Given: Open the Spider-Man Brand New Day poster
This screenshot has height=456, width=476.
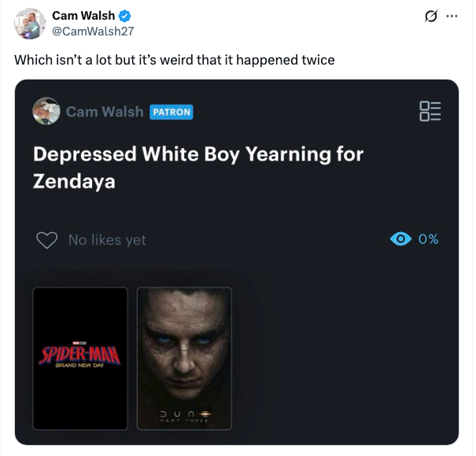Looking at the screenshot, I should pos(80,358).
